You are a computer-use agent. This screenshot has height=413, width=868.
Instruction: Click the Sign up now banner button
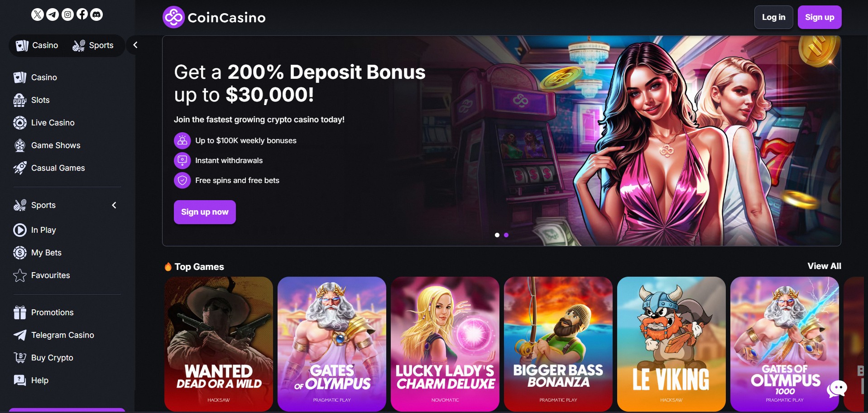coord(205,212)
